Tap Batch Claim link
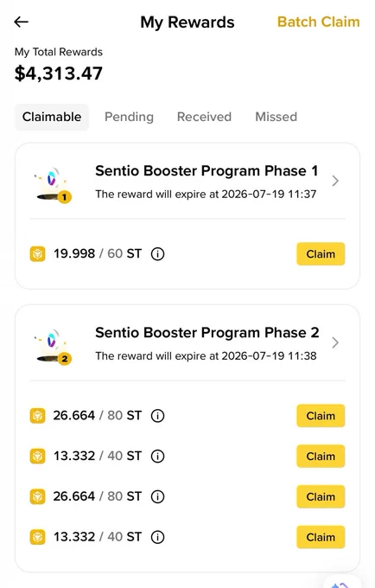This screenshot has width=375, height=588. coord(319,22)
